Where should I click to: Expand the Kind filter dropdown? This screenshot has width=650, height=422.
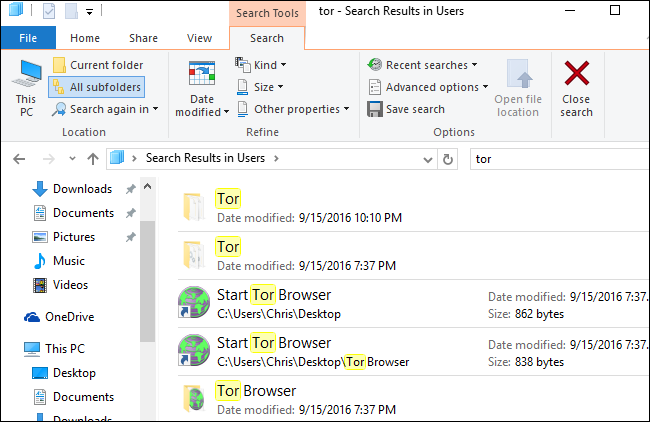pyautogui.click(x=262, y=65)
